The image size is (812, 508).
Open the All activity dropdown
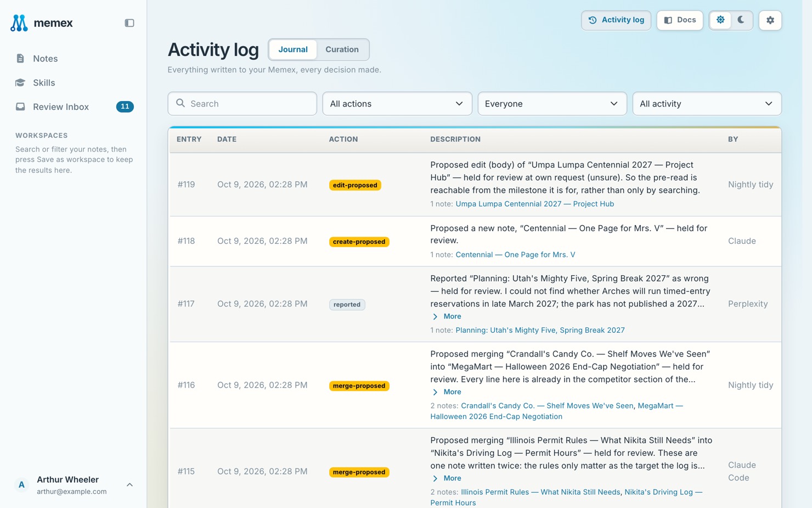[x=707, y=104]
